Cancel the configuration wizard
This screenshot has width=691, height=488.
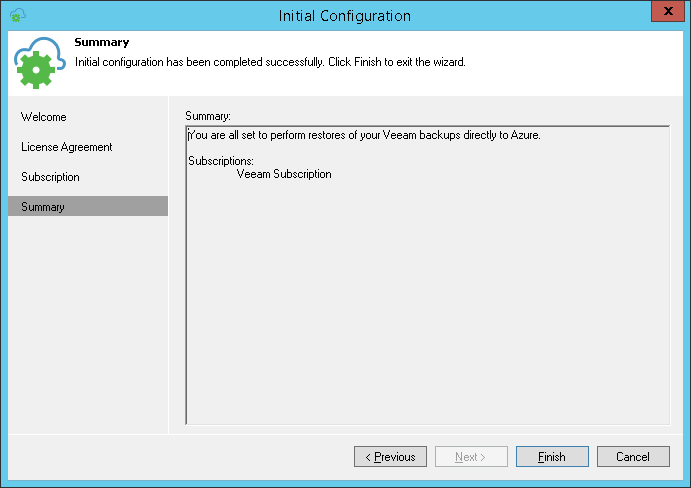coord(633,457)
